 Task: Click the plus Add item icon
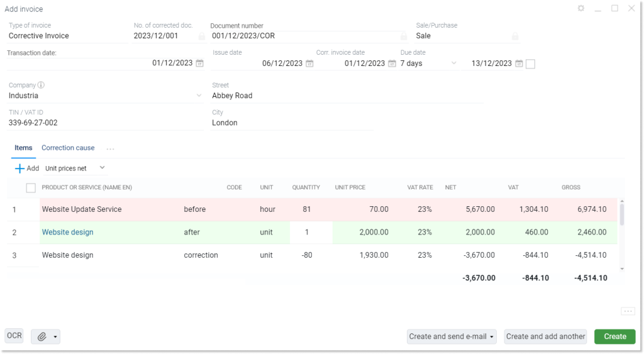pos(19,169)
